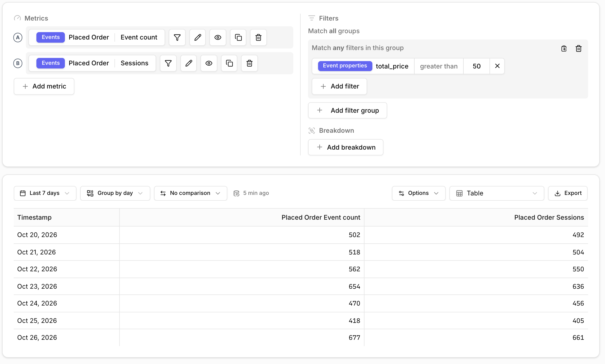Copy the filter group

564,48
